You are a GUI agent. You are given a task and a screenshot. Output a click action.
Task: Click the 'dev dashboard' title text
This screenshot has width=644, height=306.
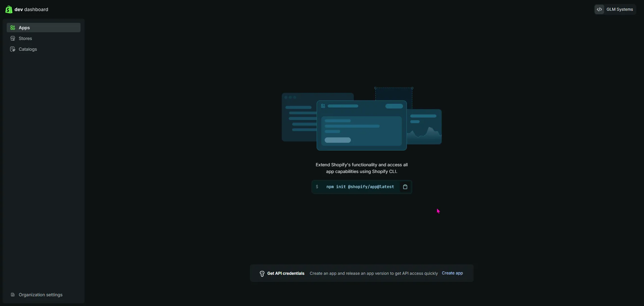coord(31,9)
